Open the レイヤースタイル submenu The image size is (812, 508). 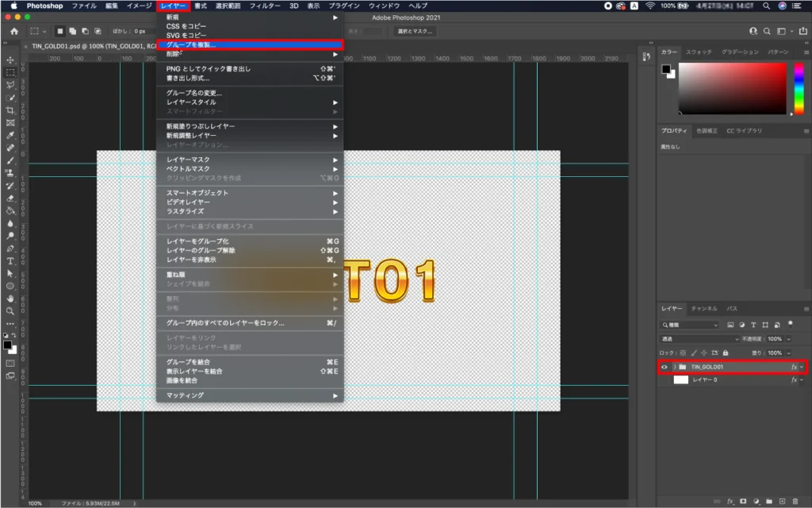coord(250,102)
